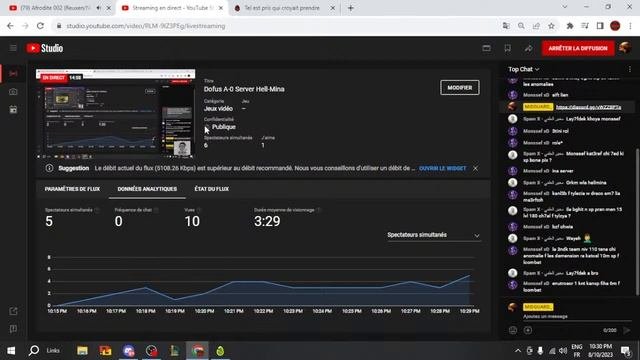Open the Spectateurs simultanés chart dropdown
Image resolution: width=640 pixels, height=360 pixels.
tap(433, 235)
